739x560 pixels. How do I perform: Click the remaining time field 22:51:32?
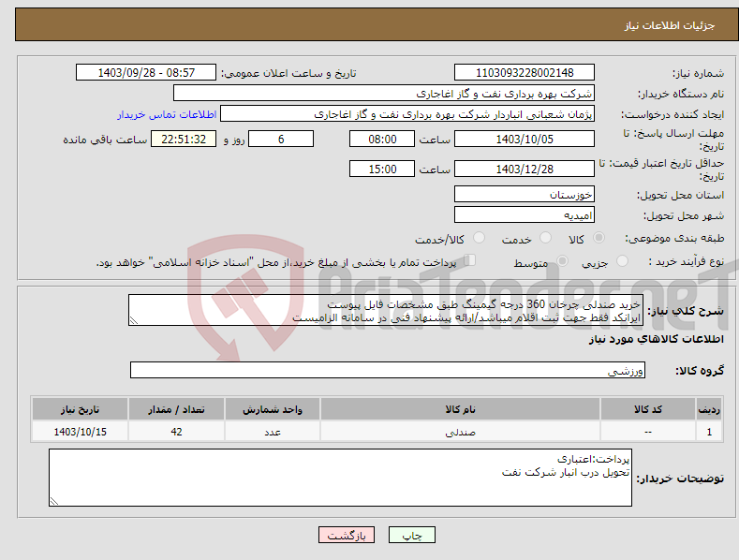184,139
